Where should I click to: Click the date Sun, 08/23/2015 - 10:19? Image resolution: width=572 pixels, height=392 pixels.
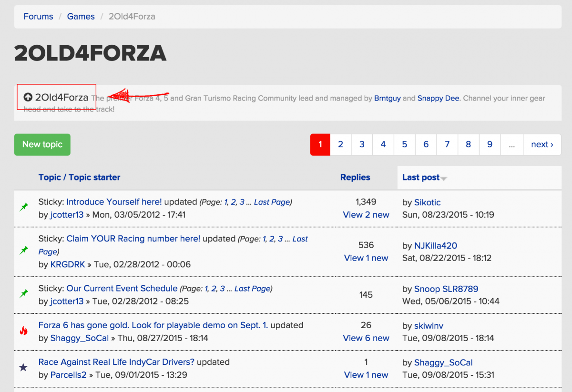coord(448,215)
